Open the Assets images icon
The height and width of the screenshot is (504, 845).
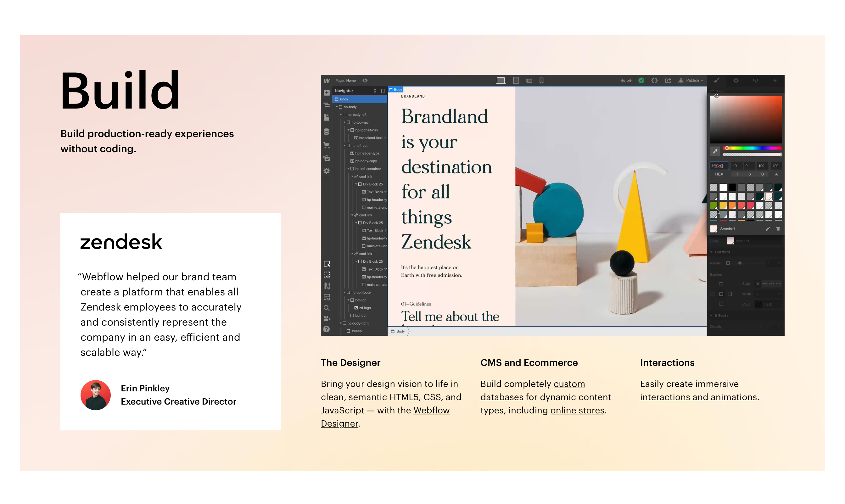click(x=326, y=158)
